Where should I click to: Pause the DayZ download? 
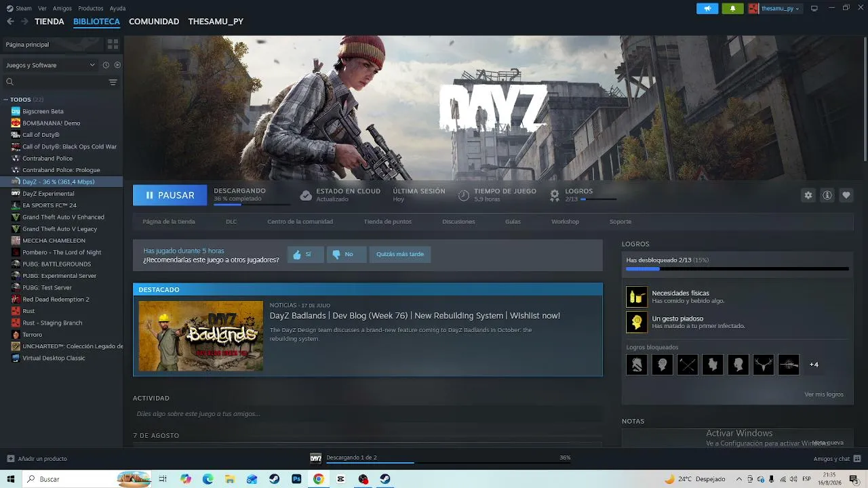pos(170,195)
